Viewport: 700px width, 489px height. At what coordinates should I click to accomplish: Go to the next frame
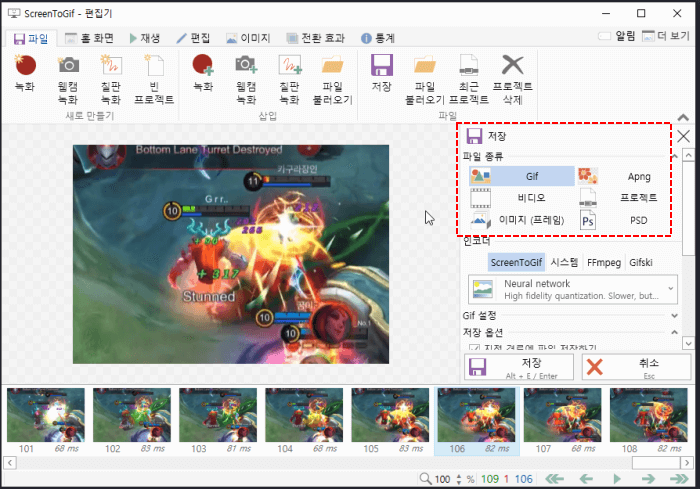(x=648, y=479)
